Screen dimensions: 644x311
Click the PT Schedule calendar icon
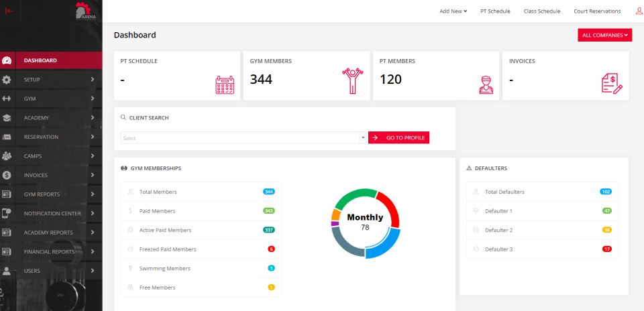click(224, 84)
